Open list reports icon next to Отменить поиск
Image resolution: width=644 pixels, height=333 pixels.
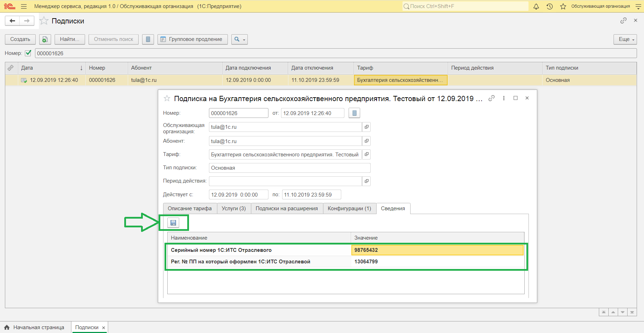(x=148, y=39)
